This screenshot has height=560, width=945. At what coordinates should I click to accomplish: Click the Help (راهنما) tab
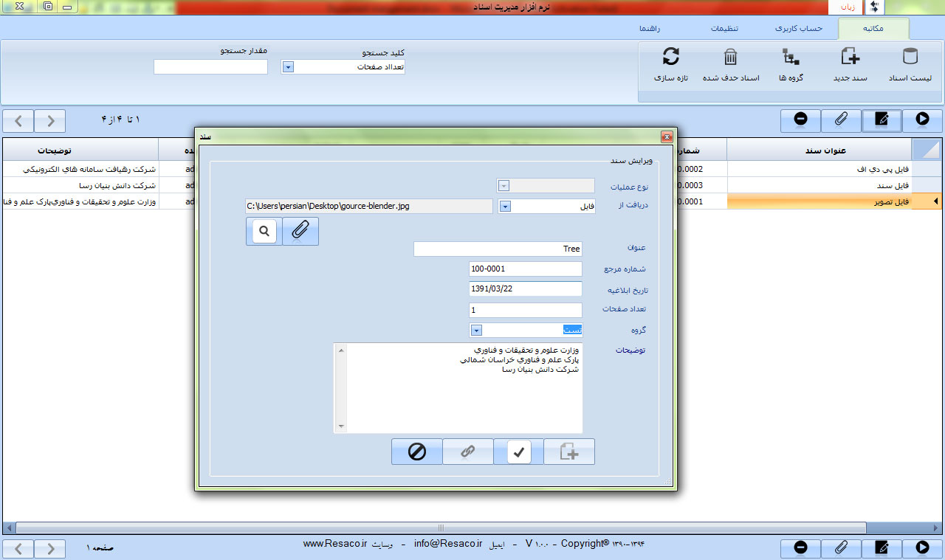tap(650, 29)
